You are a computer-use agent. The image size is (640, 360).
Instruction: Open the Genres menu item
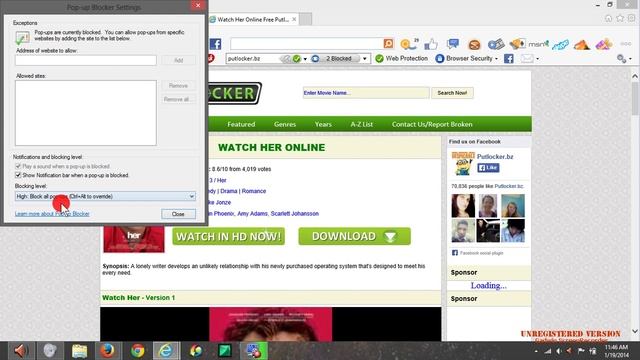pyautogui.click(x=285, y=124)
